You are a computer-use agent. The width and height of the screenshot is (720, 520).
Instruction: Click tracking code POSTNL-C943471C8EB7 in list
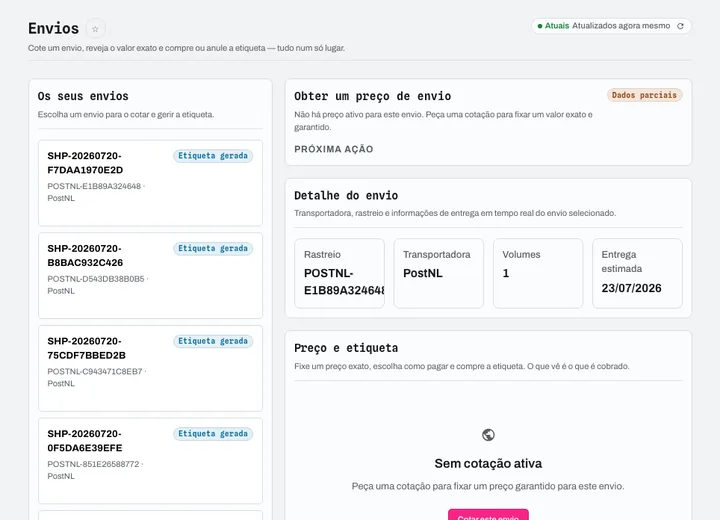pos(95,372)
